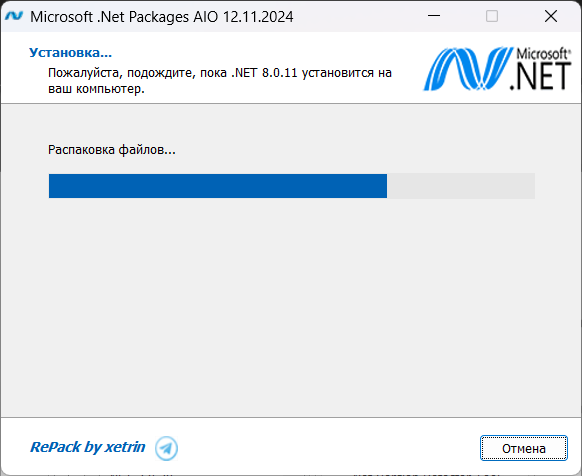582x476 pixels.
Task: Click the Установка... blue heading
Action: (x=71, y=53)
